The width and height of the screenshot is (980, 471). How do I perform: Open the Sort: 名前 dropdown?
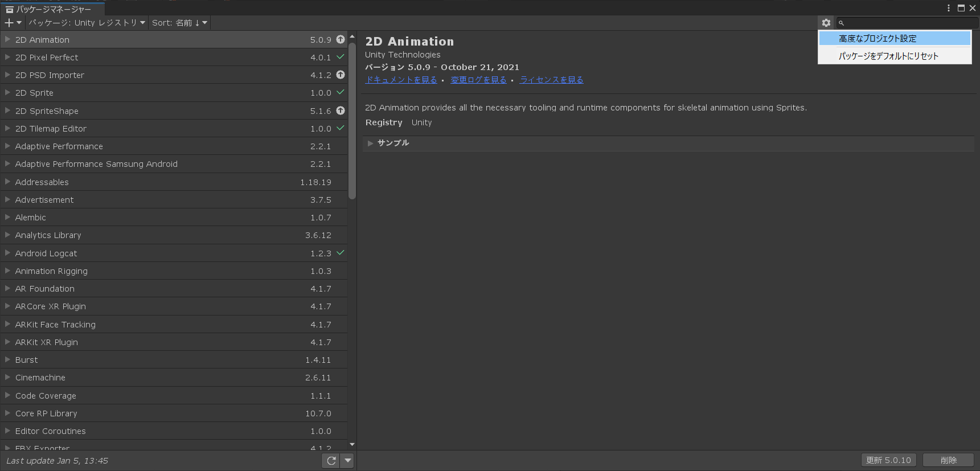click(x=179, y=23)
